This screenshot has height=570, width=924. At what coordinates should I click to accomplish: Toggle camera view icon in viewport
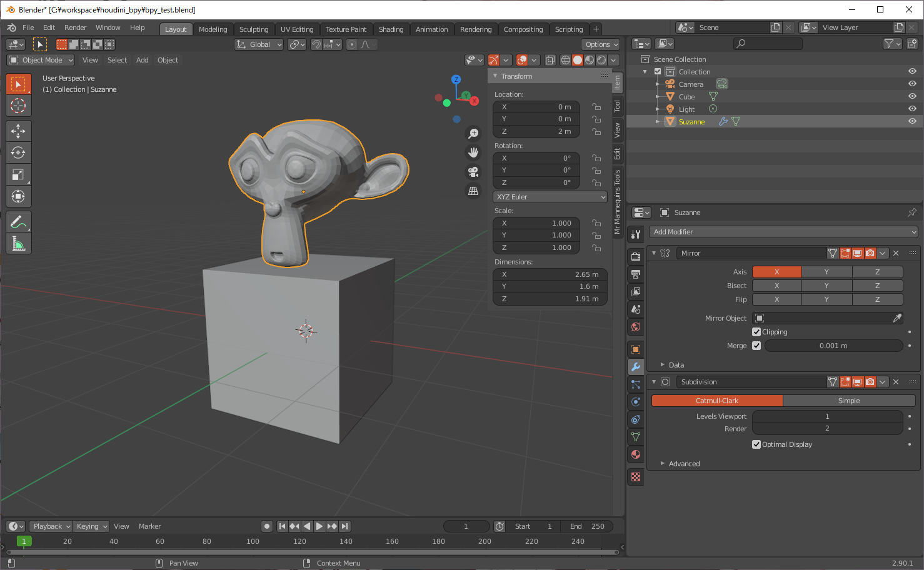click(x=473, y=172)
